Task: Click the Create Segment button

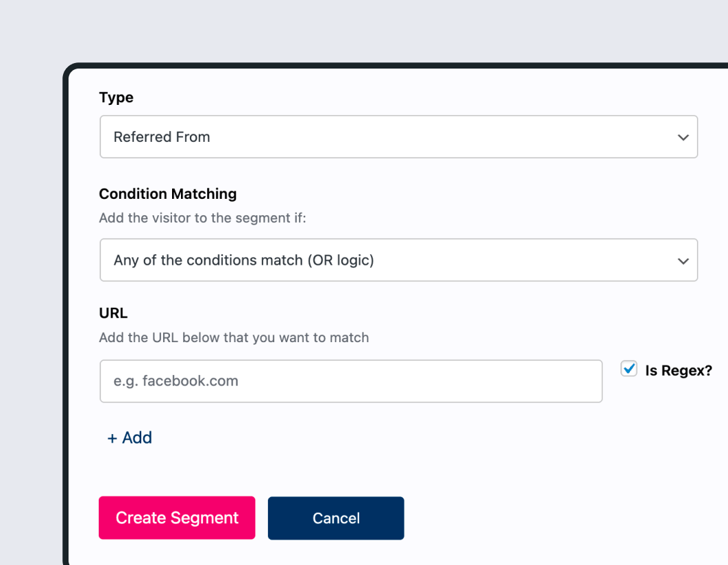Action: coord(176,518)
